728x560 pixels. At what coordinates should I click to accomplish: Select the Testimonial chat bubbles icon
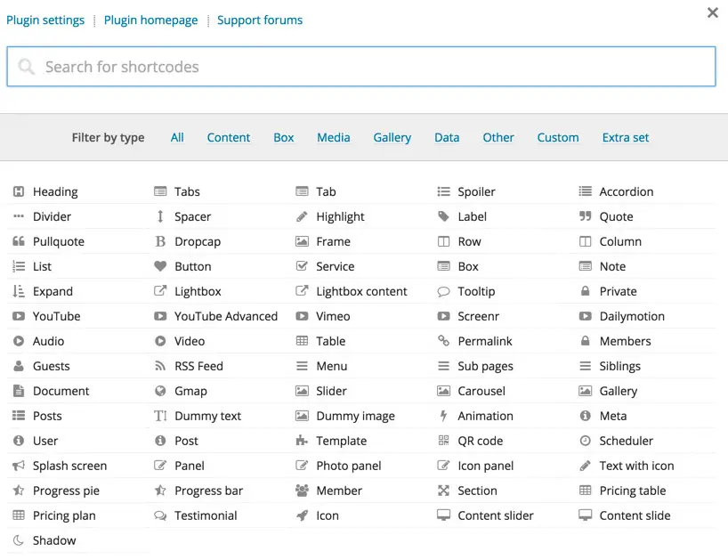pyautogui.click(x=160, y=515)
